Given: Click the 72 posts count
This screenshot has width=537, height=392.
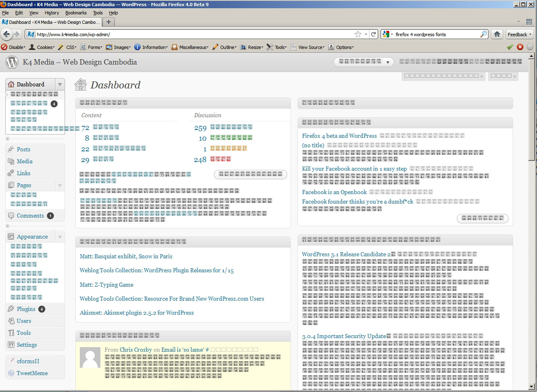Looking at the screenshot, I should [85, 128].
